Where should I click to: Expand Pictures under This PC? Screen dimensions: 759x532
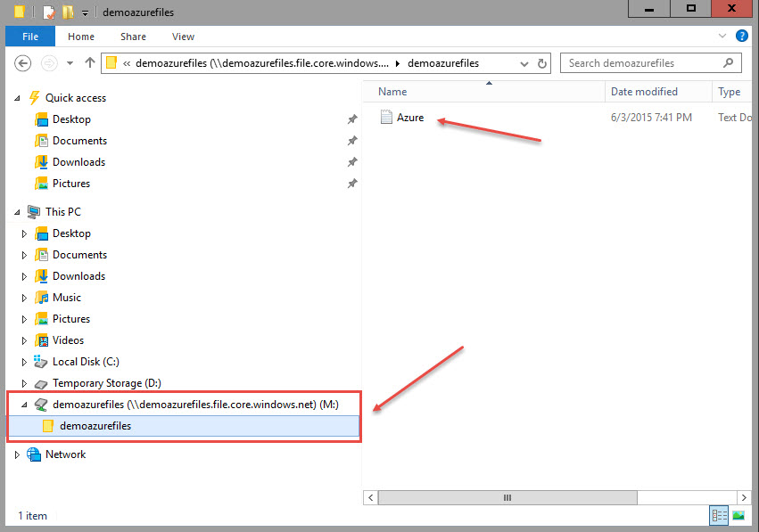tap(24, 319)
